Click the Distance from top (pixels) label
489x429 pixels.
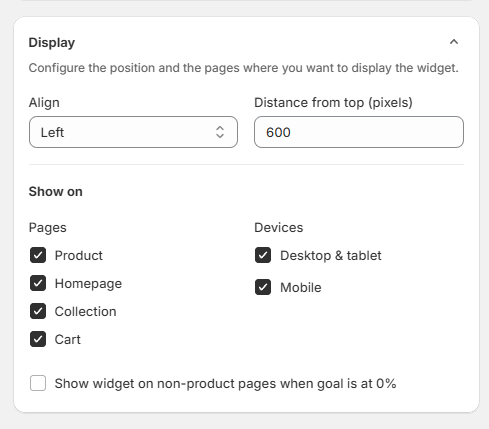pyautogui.click(x=333, y=103)
